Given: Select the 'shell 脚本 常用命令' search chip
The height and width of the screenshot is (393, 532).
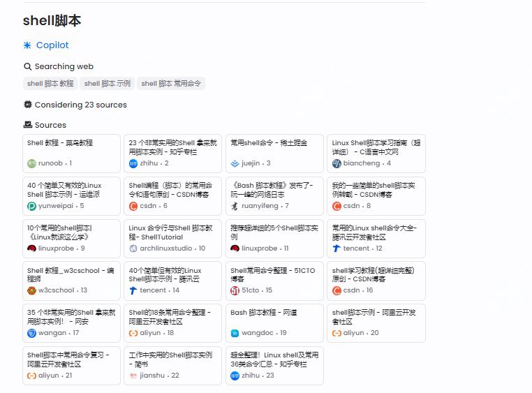Looking at the screenshot, I should point(171,84).
